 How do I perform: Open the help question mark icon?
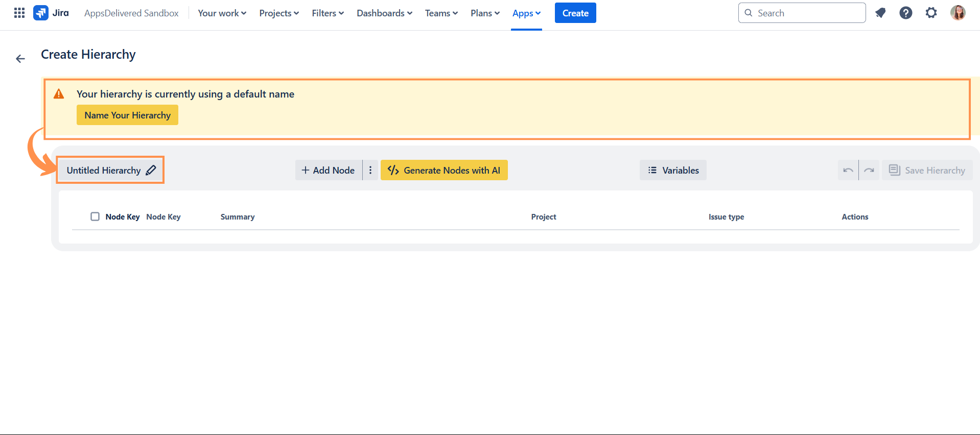905,13
